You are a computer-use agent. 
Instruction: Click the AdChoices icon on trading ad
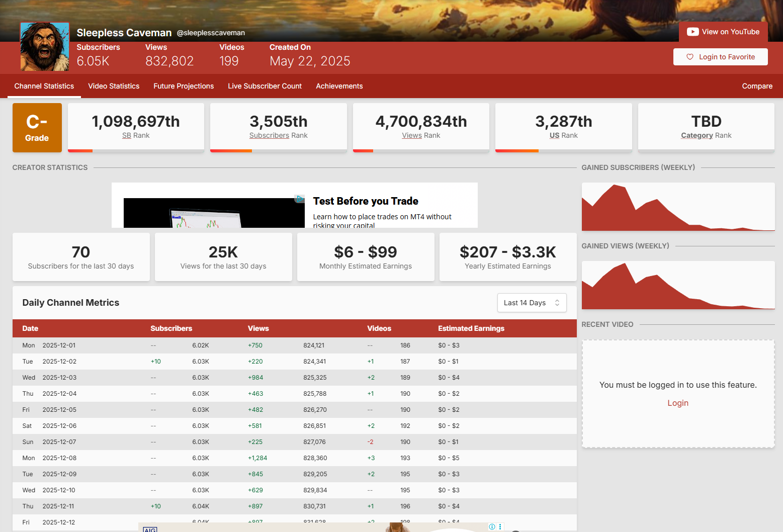point(300,199)
